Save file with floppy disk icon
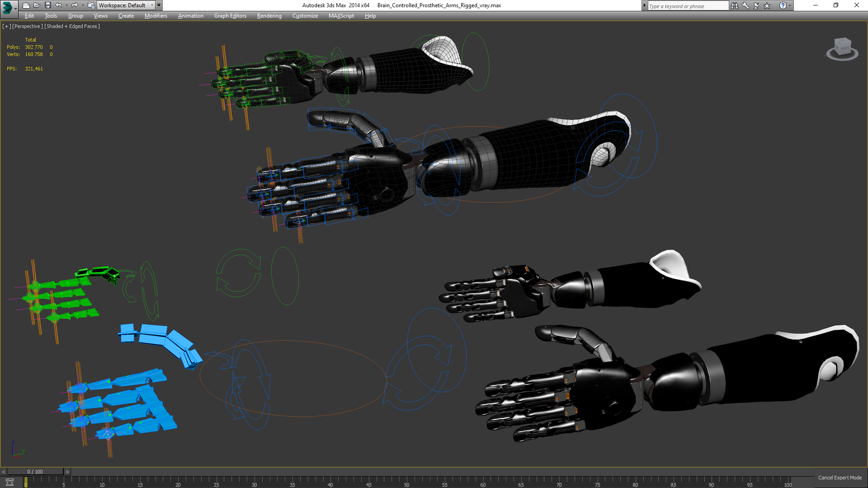 (48, 5)
